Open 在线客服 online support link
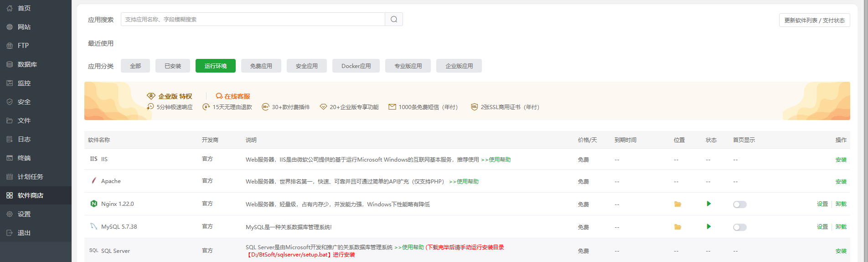 pos(233,96)
